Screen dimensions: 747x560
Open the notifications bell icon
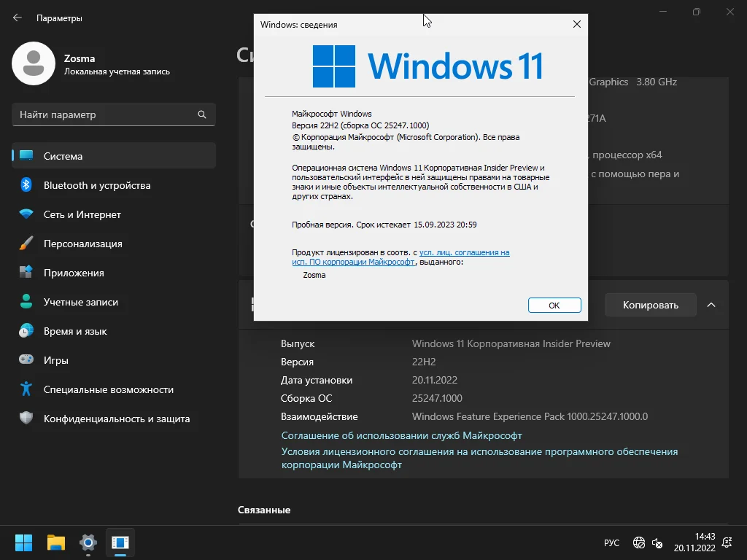tap(727, 542)
